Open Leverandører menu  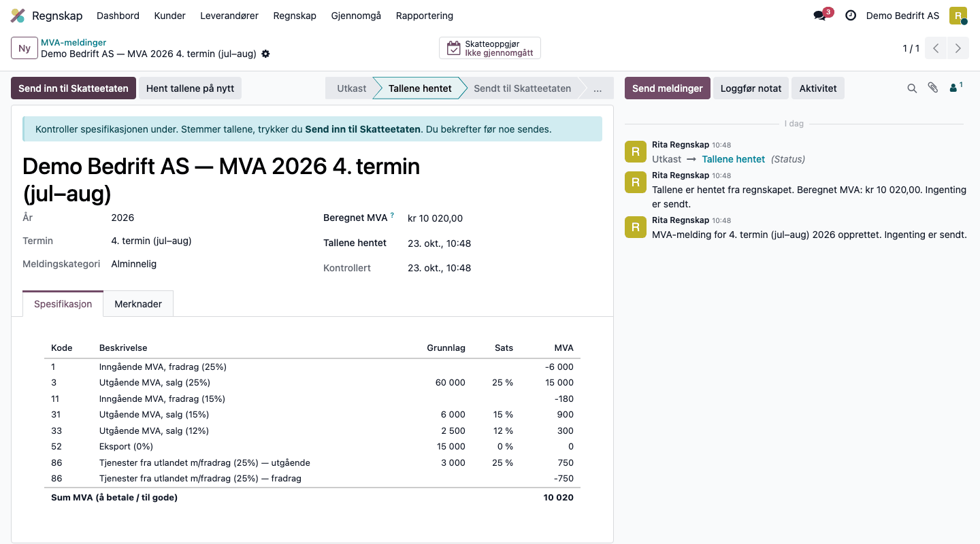click(x=229, y=16)
